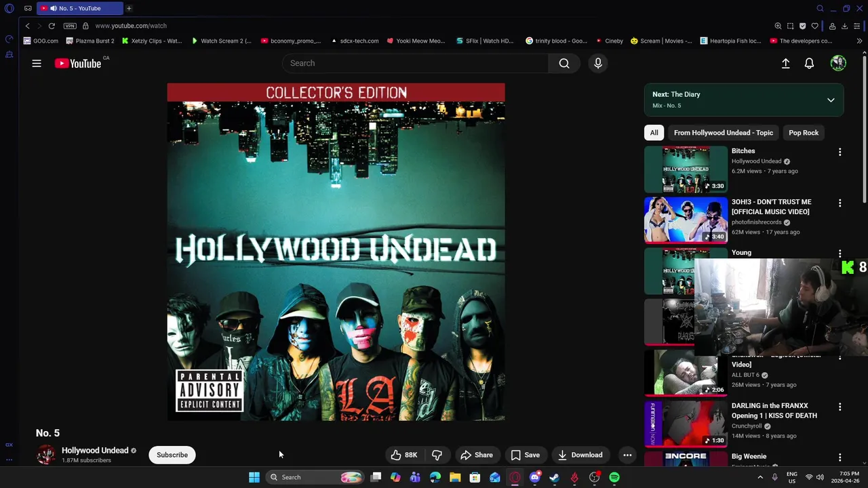Select From Hollywood Undead - Topic chip
Image resolution: width=868 pixels, height=488 pixels.
click(x=723, y=133)
